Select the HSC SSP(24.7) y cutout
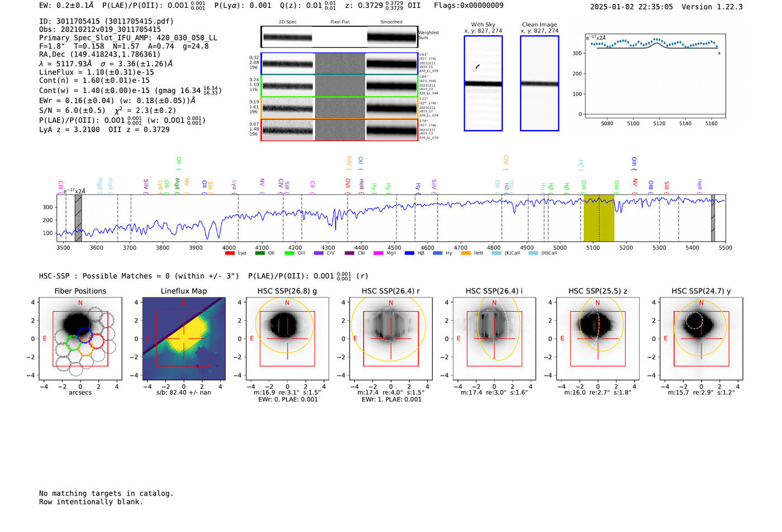Image resolution: width=782 pixels, height=532 pixels. tap(702, 339)
